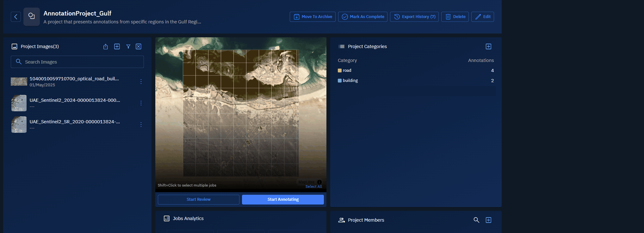
Task: Click the back arrow icon
Action: (x=16, y=17)
